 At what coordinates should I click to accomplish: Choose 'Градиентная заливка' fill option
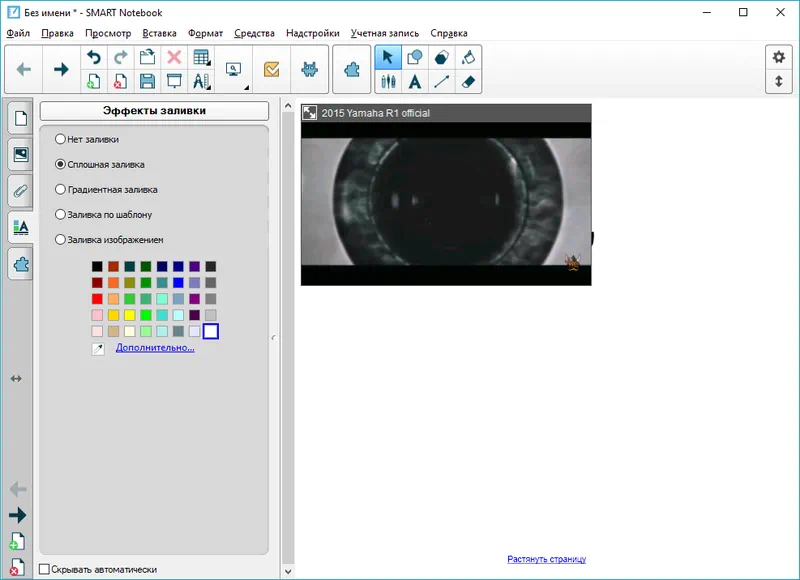tap(61, 189)
